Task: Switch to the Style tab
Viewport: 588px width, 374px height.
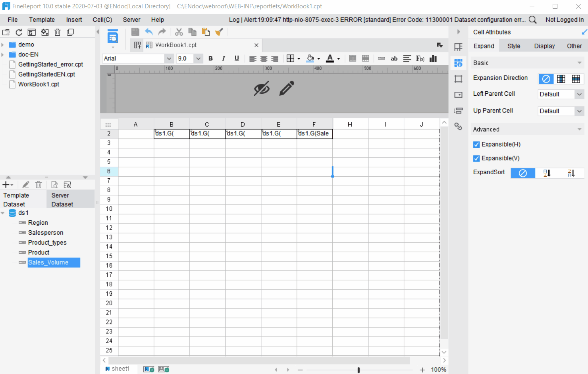Action: 514,46
